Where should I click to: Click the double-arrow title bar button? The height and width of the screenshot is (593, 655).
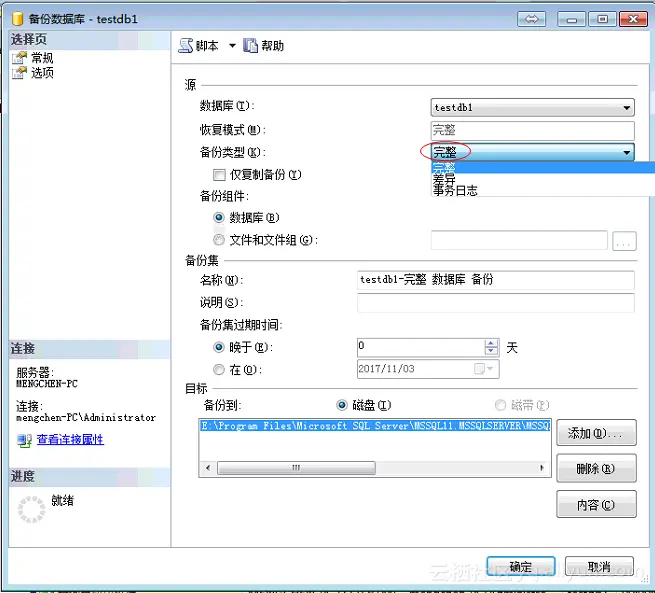tap(531, 19)
